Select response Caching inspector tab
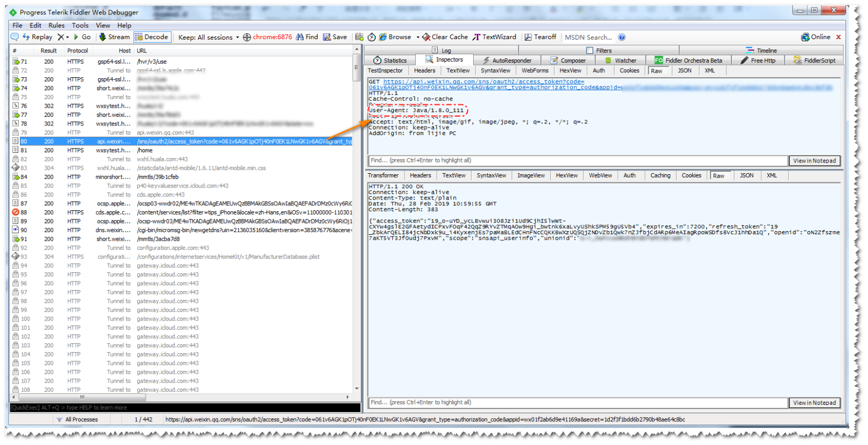The height and width of the screenshot is (445, 868). click(660, 176)
